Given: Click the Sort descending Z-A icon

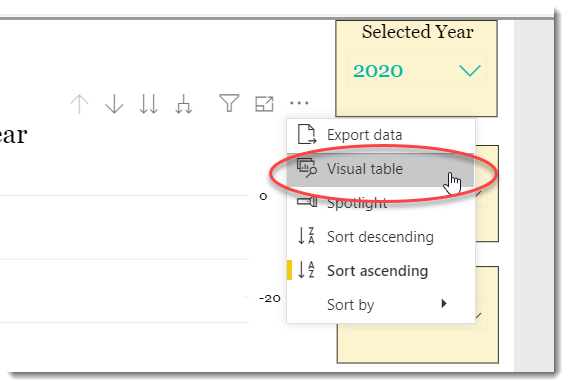Looking at the screenshot, I should [306, 236].
